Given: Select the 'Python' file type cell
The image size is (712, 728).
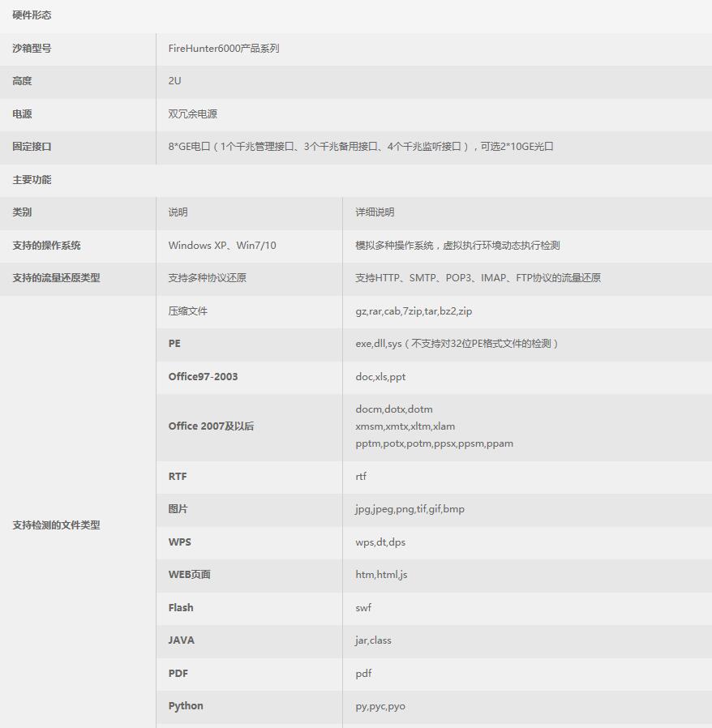Looking at the screenshot, I should (186, 706).
